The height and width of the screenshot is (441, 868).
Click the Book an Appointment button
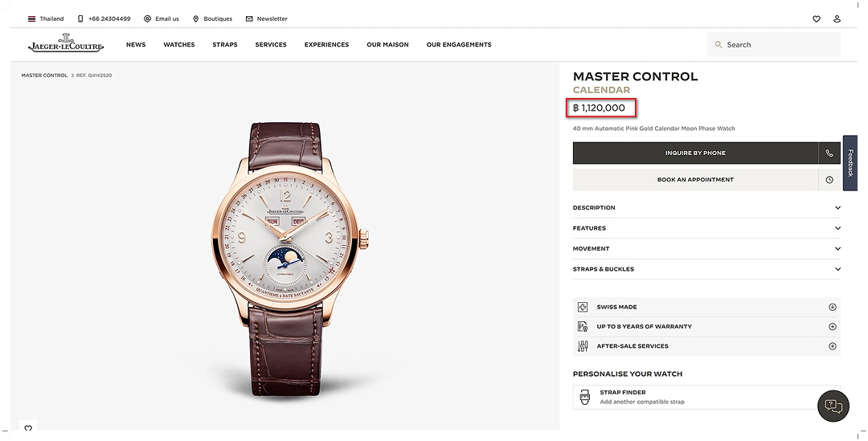pyautogui.click(x=695, y=180)
